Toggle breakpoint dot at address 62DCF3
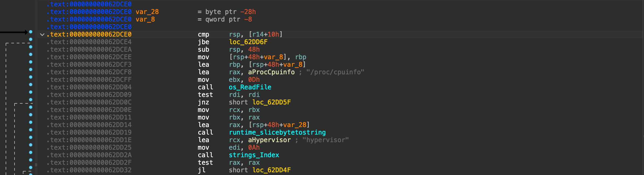Image resolution: width=644 pixels, height=175 pixels. 31,62
